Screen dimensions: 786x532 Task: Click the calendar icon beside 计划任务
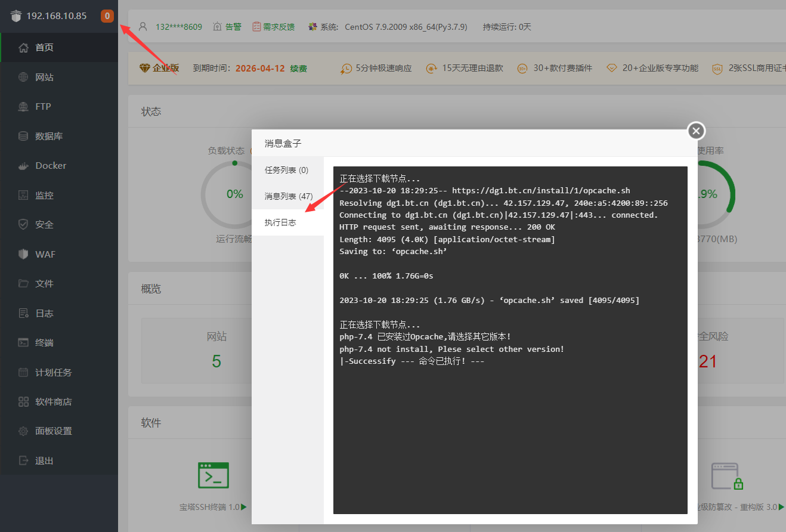pyautogui.click(x=23, y=372)
